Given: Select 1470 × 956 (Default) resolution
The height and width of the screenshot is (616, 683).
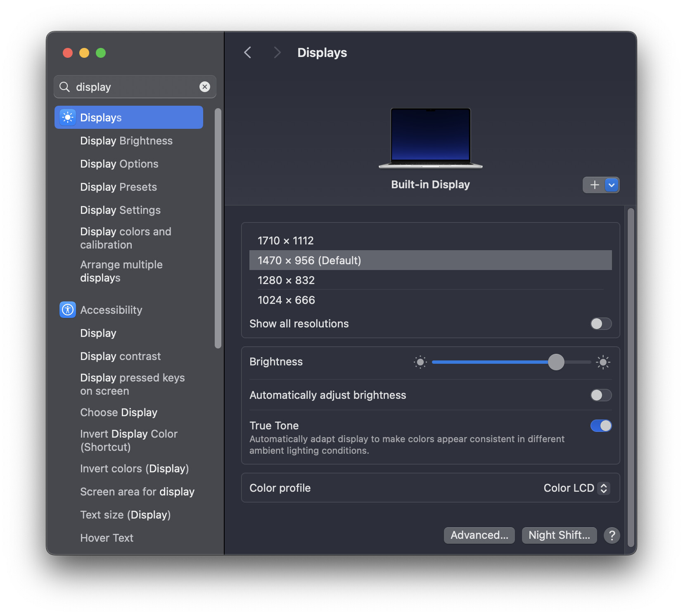Looking at the screenshot, I should pyautogui.click(x=431, y=261).
